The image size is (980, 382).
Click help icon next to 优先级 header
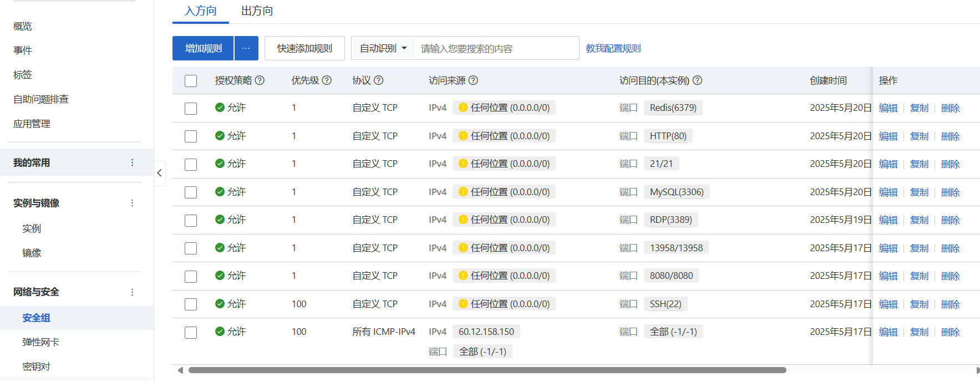(x=327, y=80)
